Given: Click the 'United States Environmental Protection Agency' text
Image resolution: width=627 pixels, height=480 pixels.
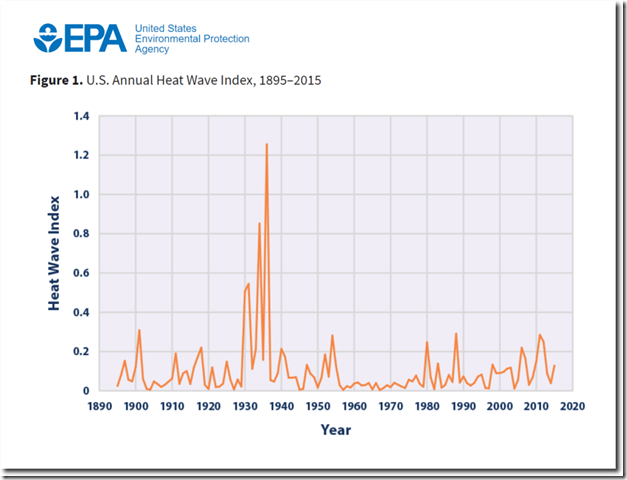Looking at the screenshot, I should tap(192, 38).
